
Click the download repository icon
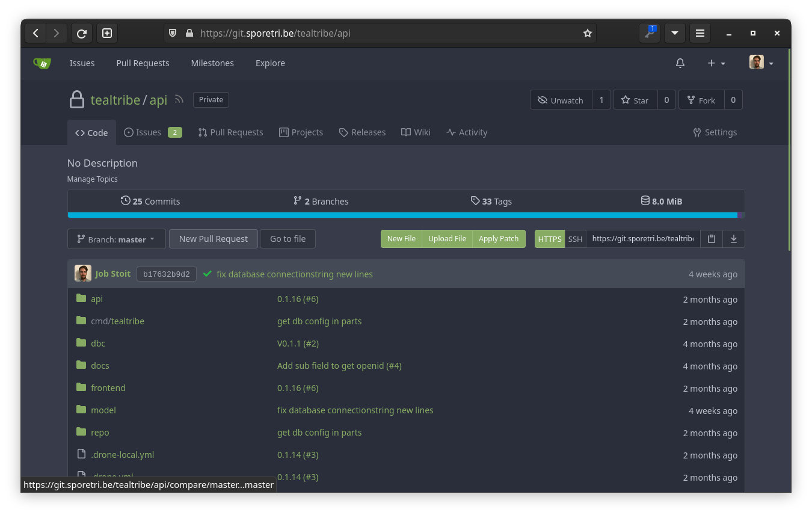[733, 239]
